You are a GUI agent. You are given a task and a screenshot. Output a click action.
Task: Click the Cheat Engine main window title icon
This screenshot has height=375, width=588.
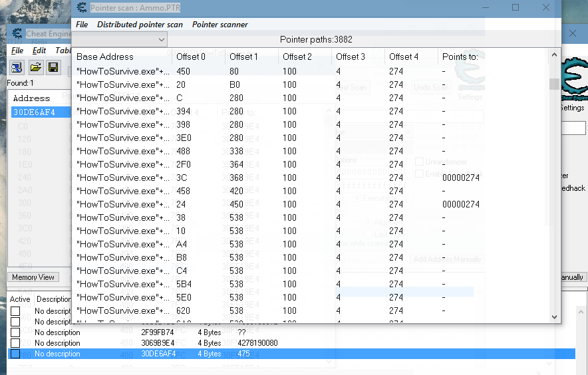[17, 34]
